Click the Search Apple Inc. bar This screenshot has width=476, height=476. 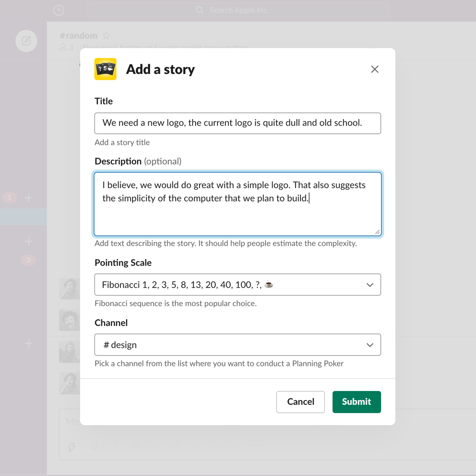[x=238, y=10]
